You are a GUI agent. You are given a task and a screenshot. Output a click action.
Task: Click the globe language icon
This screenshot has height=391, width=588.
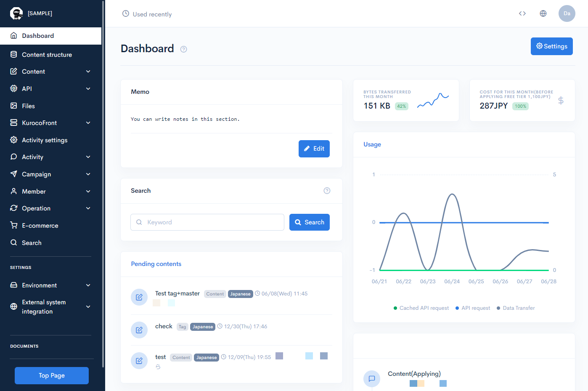tap(543, 13)
